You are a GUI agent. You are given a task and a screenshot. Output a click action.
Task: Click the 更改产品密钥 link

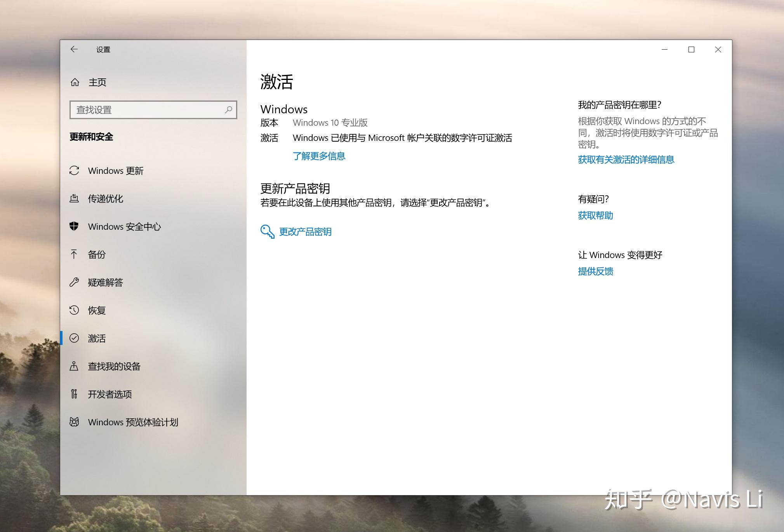[305, 232]
